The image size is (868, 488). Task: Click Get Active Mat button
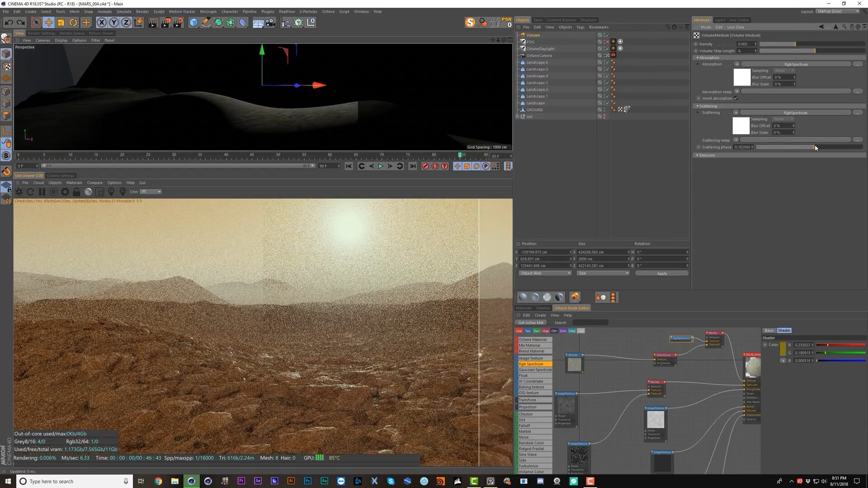coord(531,323)
